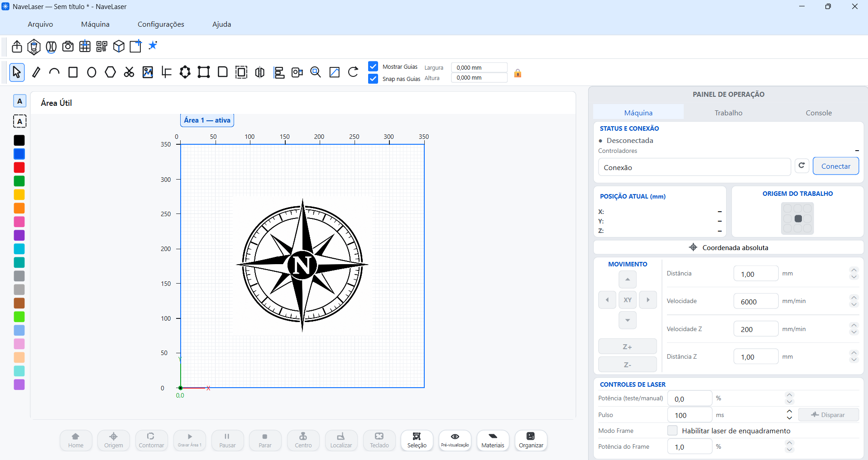Click the text tool A icon
The width and height of the screenshot is (868, 460).
pos(19,101)
